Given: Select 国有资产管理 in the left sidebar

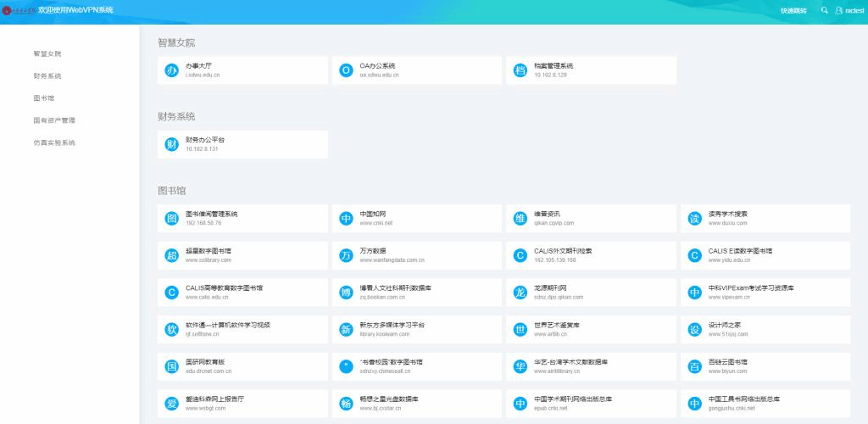Looking at the screenshot, I should point(54,120).
